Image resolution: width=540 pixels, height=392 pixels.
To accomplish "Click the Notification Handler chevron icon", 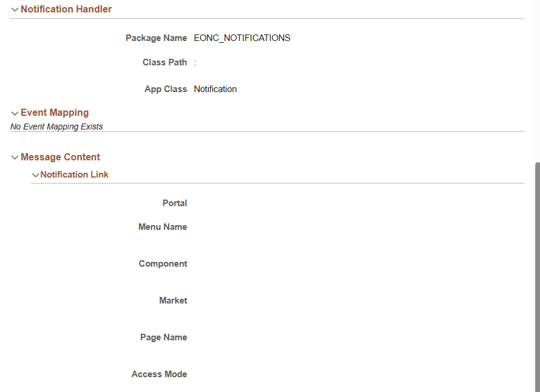I will 14,9.
